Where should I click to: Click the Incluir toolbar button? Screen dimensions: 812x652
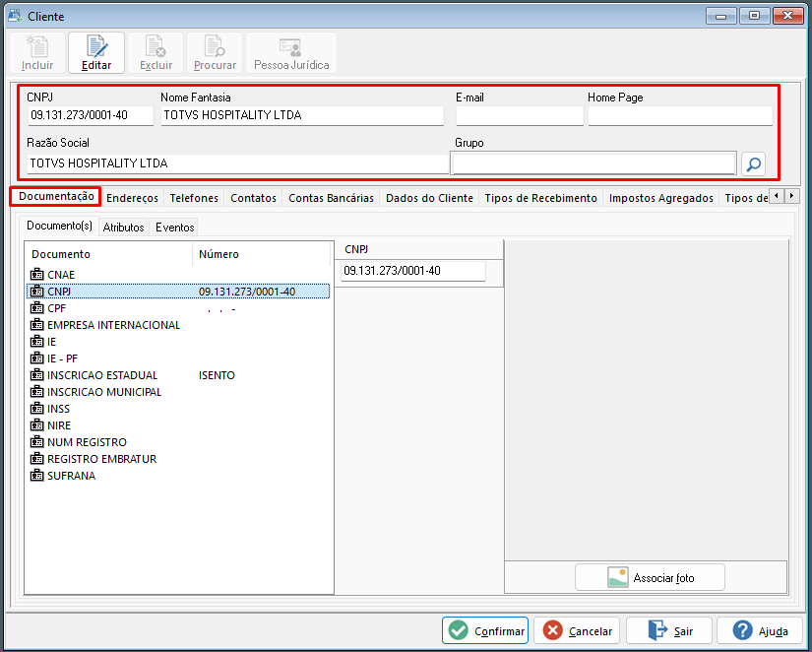coord(37,53)
